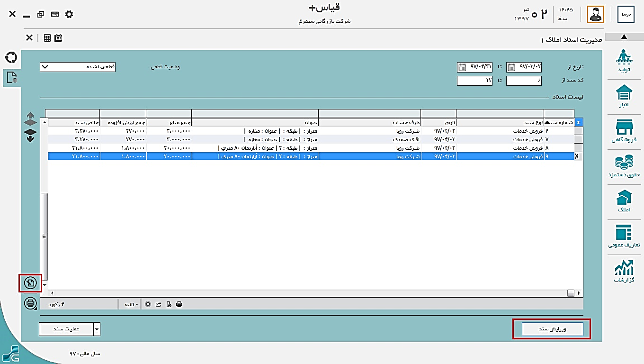Expand the وضعیت قطعی status dropdown
Screen dimensions: 644x364
(x=45, y=67)
